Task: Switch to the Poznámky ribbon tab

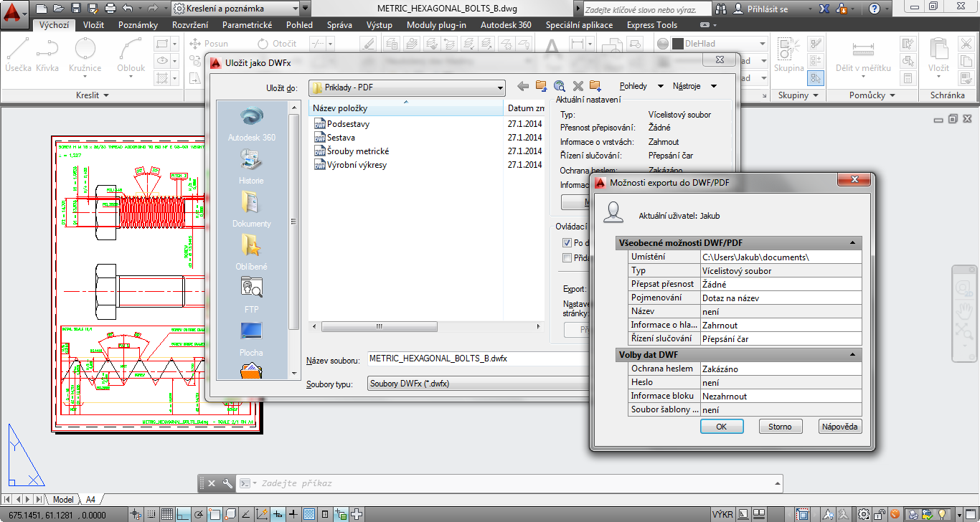Action: pyautogui.click(x=138, y=25)
